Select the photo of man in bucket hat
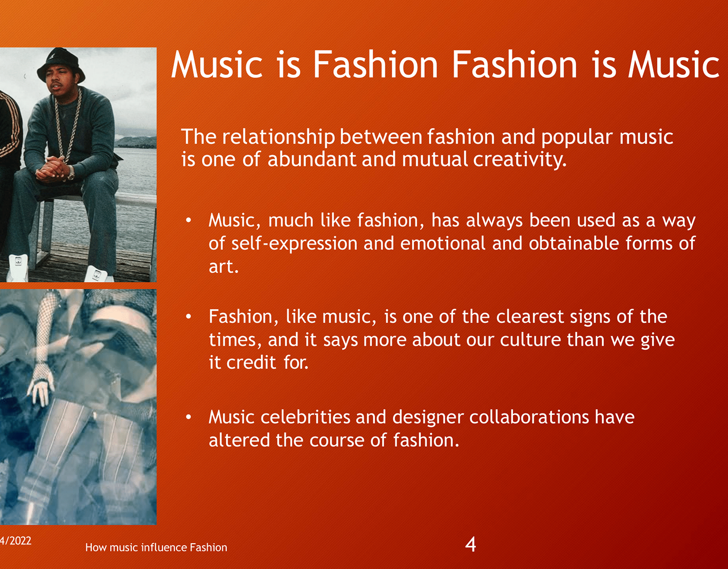The width and height of the screenshot is (728, 569). [78, 165]
